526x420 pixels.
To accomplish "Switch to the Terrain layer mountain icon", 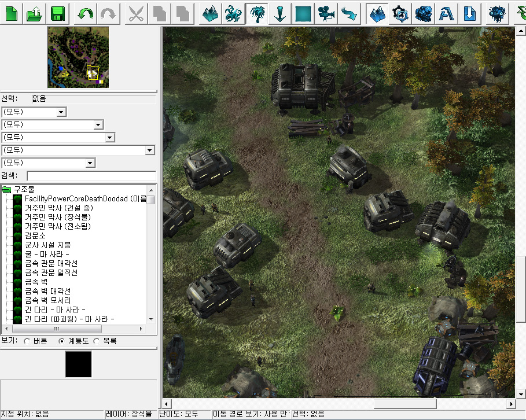I will coord(210,14).
